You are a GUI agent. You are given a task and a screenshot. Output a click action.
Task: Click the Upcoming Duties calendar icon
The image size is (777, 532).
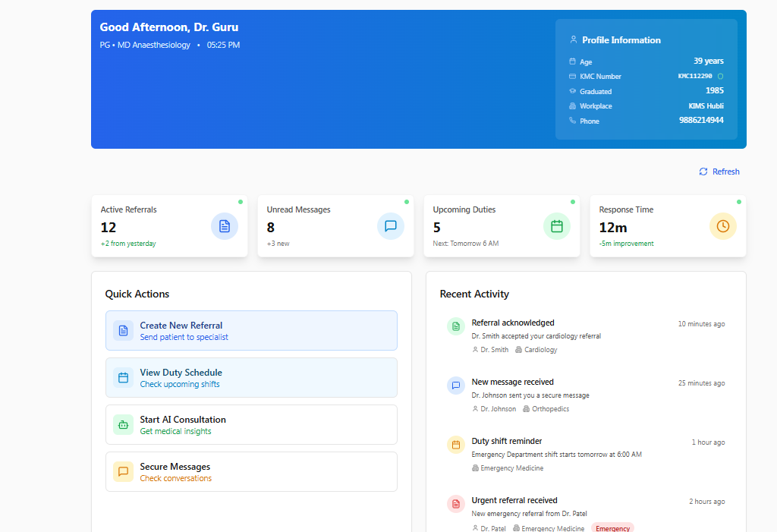click(x=557, y=226)
